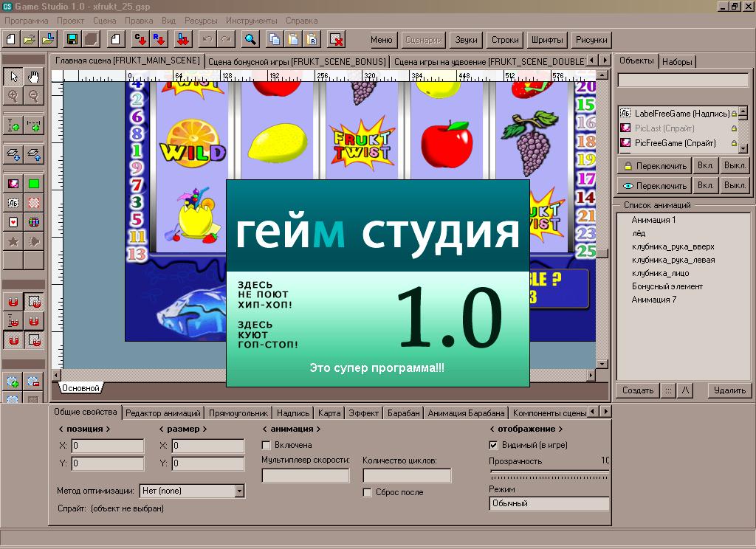Enable the 'Включена' animation checkbox
The width and height of the screenshot is (756, 549).
coord(267,446)
